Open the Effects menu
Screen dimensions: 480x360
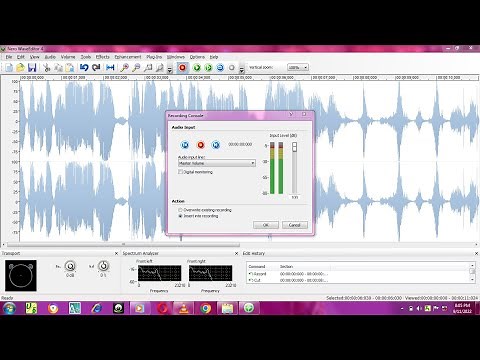[x=102, y=57]
